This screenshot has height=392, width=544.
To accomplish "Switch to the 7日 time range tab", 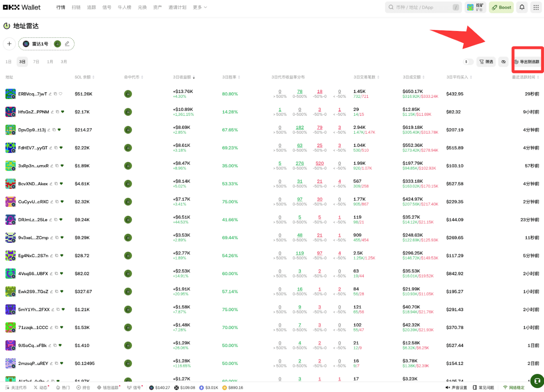I will coord(36,62).
